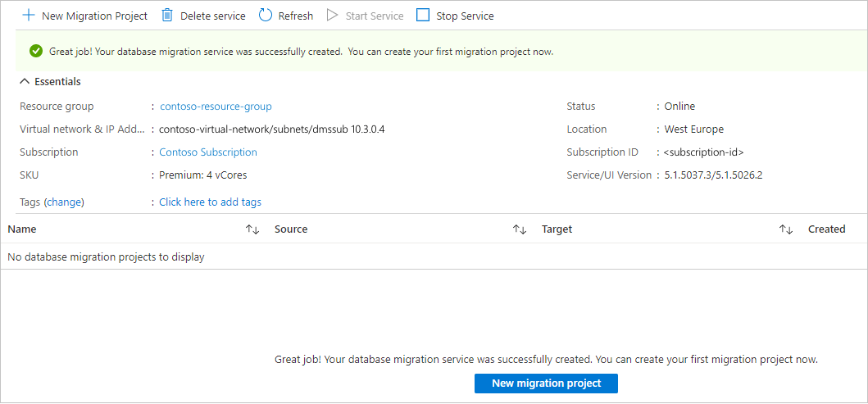The height and width of the screenshot is (404, 868).
Task: Click the Refresh circular arrow icon
Action: pos(266,16)
